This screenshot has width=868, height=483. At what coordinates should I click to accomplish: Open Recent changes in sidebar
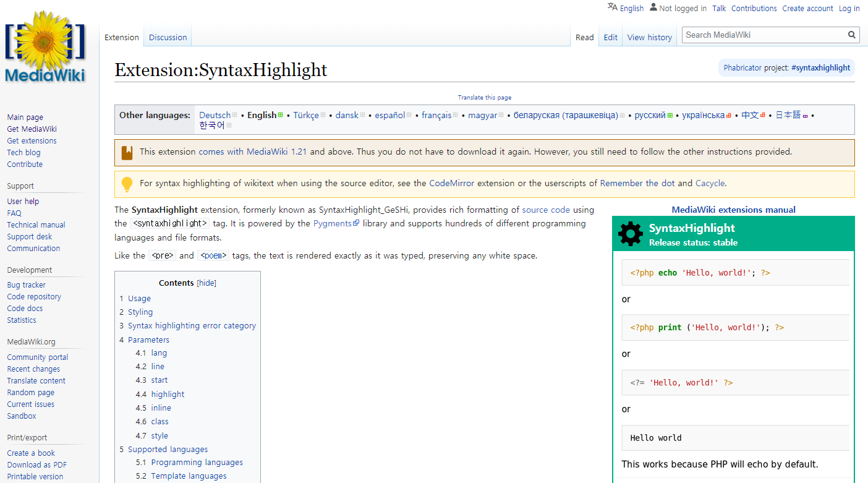(33, 369)
